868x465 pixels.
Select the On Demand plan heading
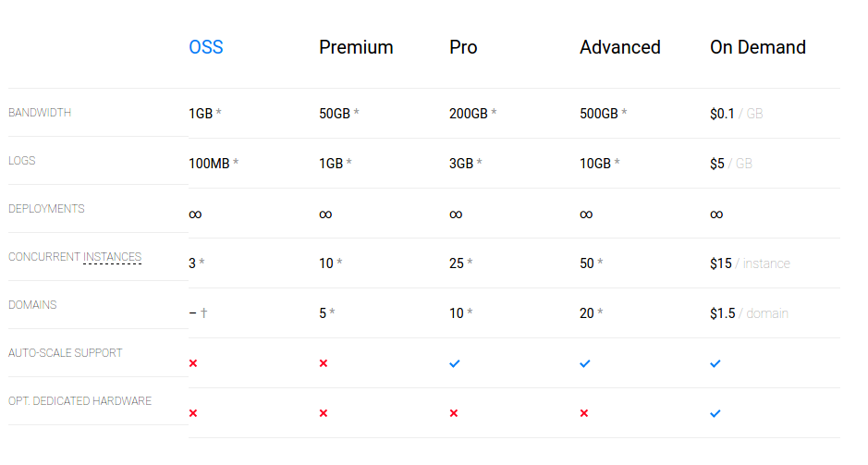[758, 47]
